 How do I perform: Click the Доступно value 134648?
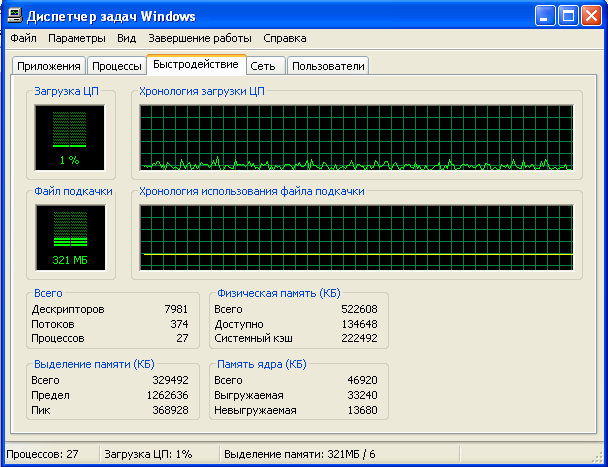359,324
